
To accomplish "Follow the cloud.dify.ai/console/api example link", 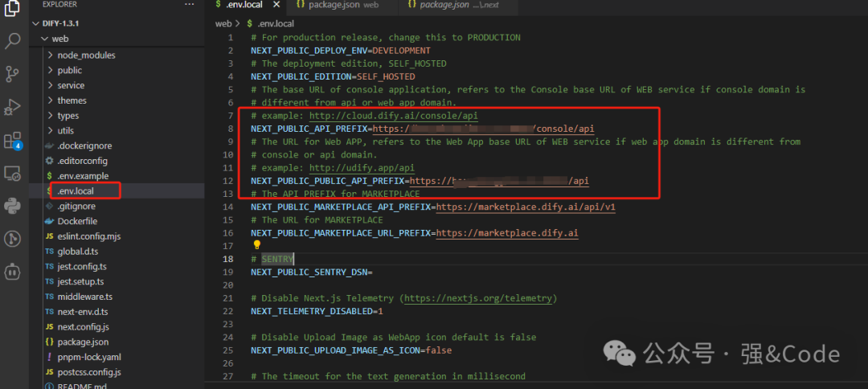I will click(x=393, y=116).
